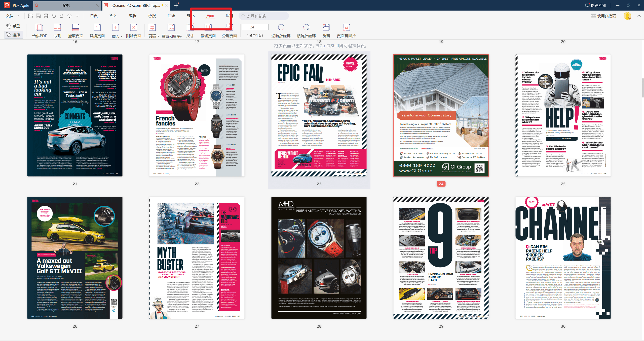This screenshot has width=644, height=341.
Task: Switch to the 插入 ribbon tab
Action: [113, 16]
